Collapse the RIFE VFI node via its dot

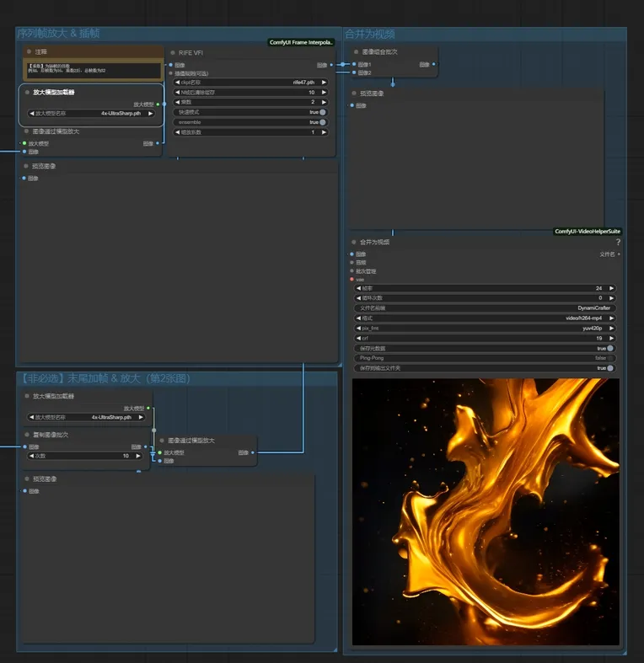172,52
